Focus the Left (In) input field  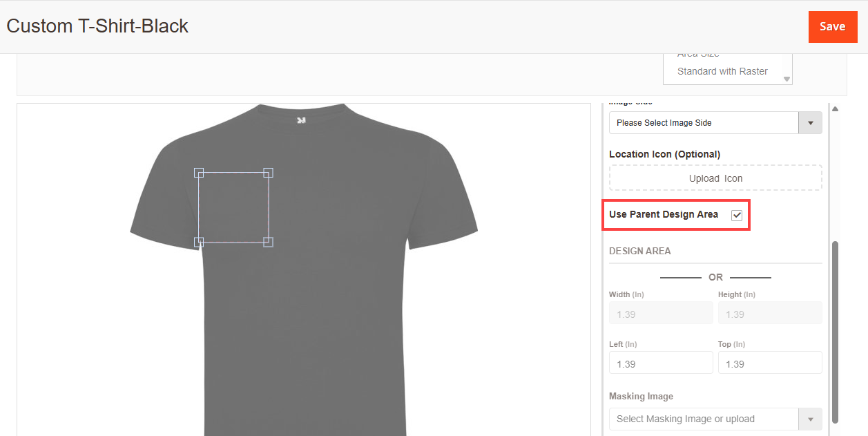click(660, 363)
